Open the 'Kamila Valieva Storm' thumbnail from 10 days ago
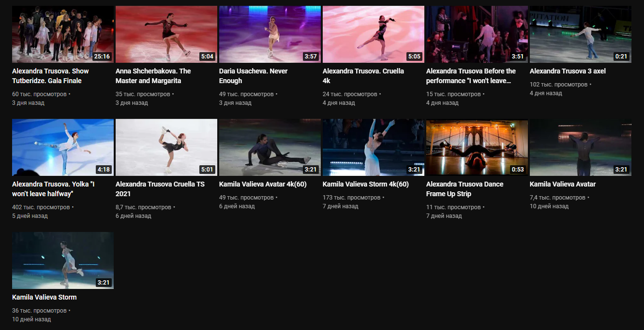Image resolution: width=644 pixels, height=330 pixels. pyautogui.click(x=63, y=260)
